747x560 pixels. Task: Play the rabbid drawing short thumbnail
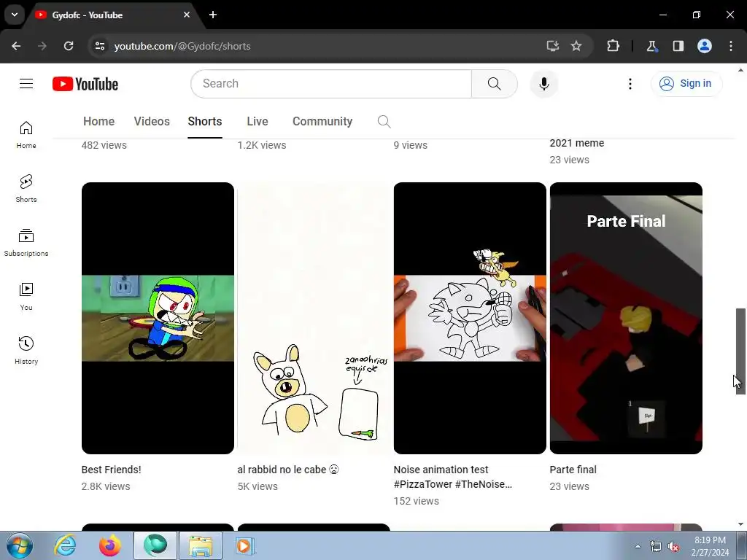pyautogui.click(x=314, y=318)
